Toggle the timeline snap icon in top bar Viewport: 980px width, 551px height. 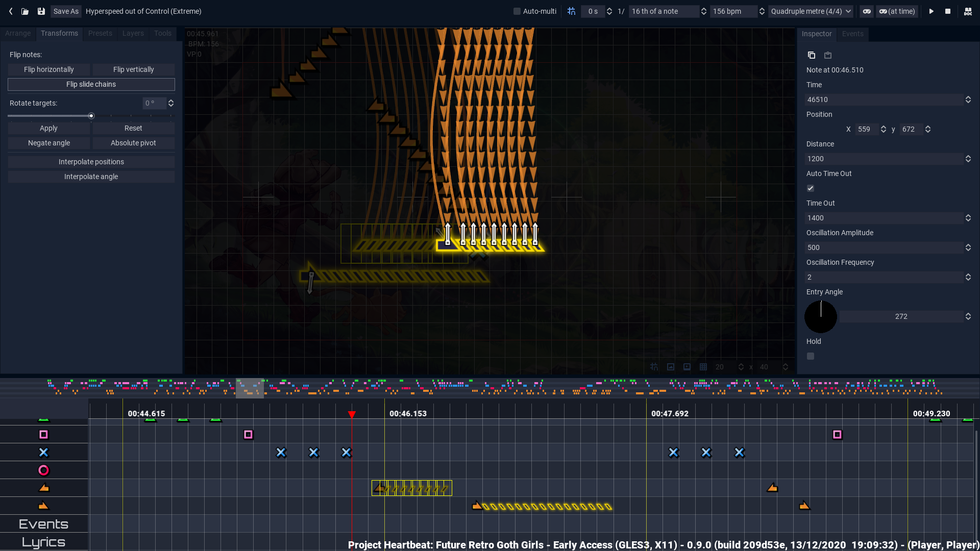click(571, 11)
